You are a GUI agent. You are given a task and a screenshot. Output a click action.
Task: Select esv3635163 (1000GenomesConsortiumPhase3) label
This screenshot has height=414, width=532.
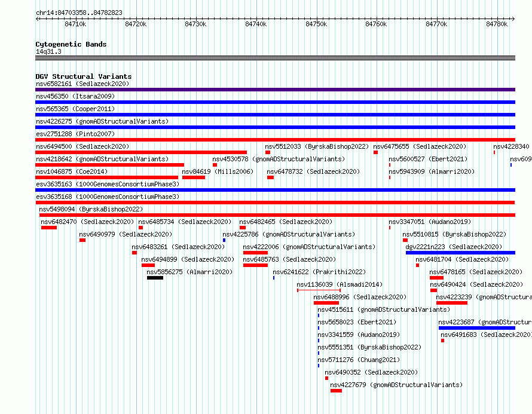[x=108, y=184]
